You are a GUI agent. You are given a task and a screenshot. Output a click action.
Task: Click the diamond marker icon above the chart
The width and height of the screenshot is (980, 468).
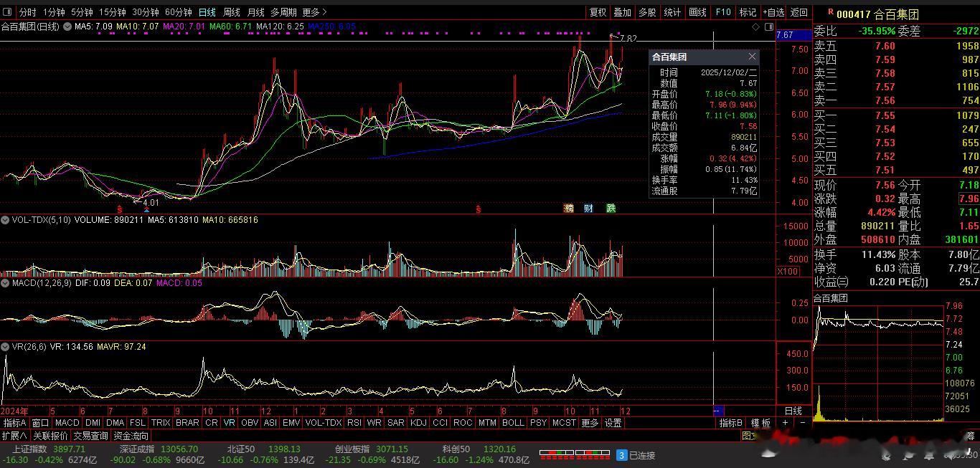pyautogui.click(x=755, y=27)
